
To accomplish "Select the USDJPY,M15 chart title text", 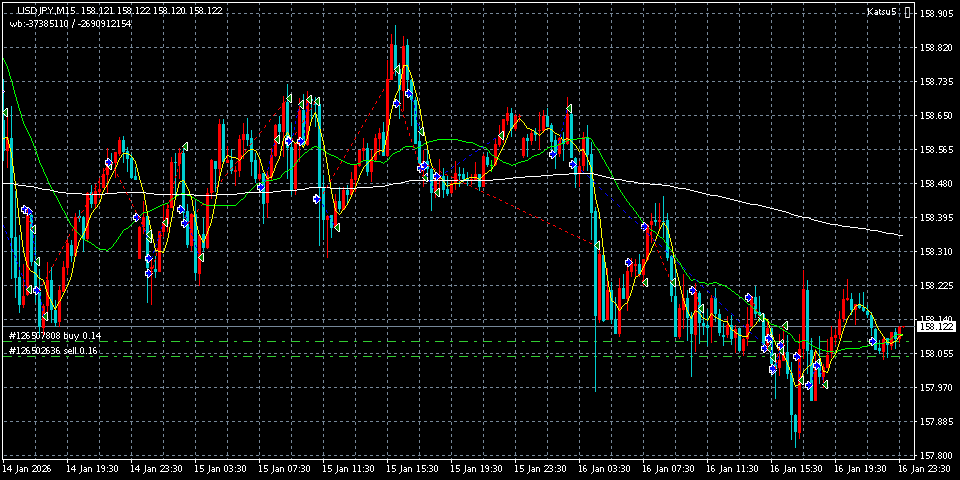I will (50, 10).
